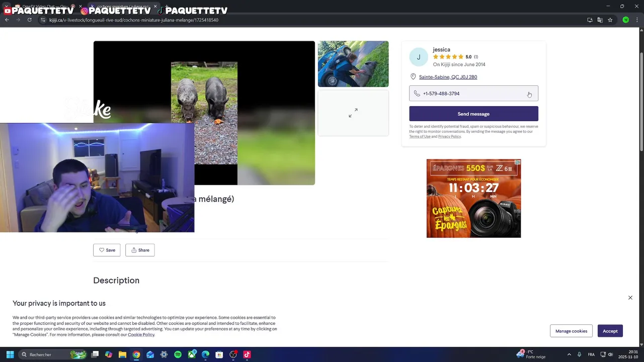Open the Terms of Use link
The image size is (644, 362).
pos(420,136)
